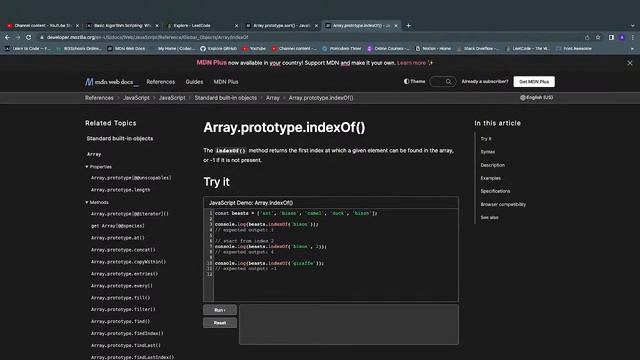Jump to the Description section

[x=493, y=165]
